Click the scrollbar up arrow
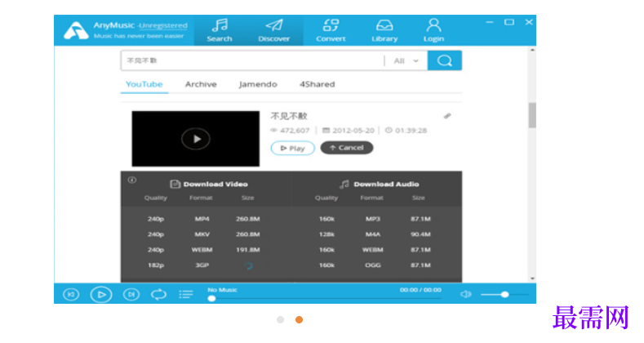Image resolution: width=644 pixels, height=343 pixels. (532, 50)
